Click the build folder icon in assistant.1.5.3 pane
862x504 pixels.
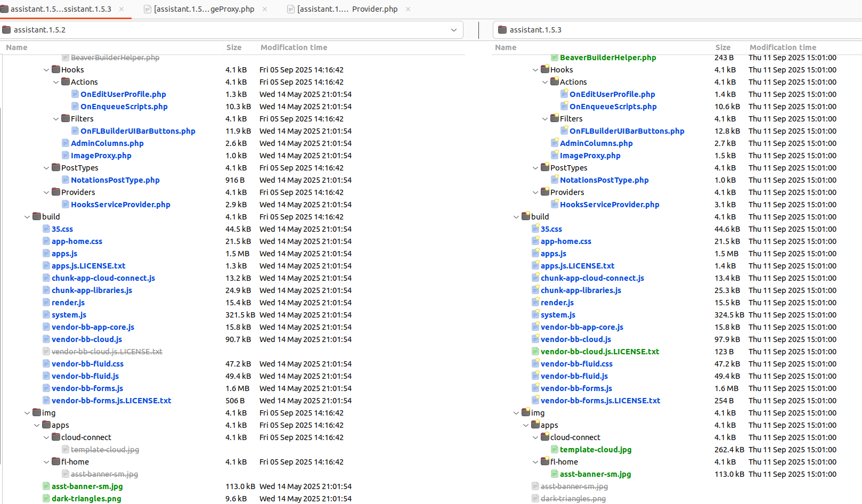[526, 216]
